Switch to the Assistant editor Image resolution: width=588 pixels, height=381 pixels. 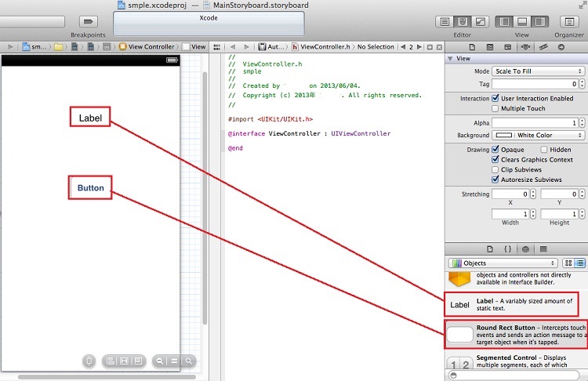click(463, 22)
